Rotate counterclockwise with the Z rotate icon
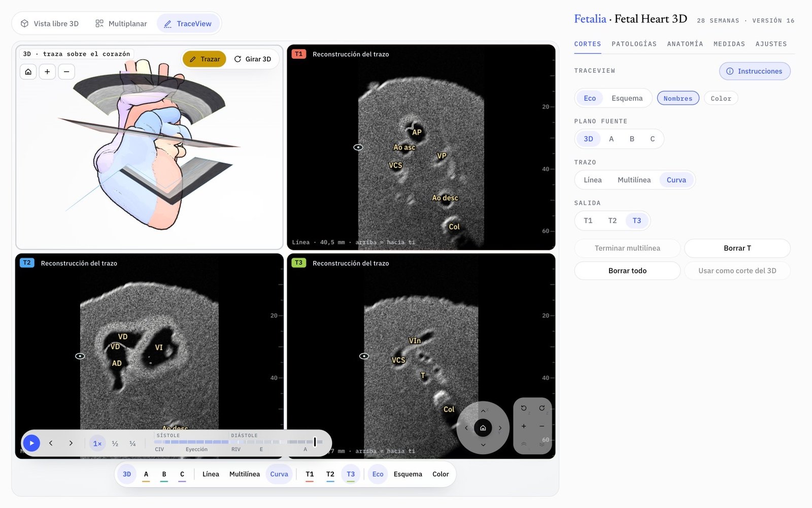Viewport: 812px width, 508px height. click(524, 408)
